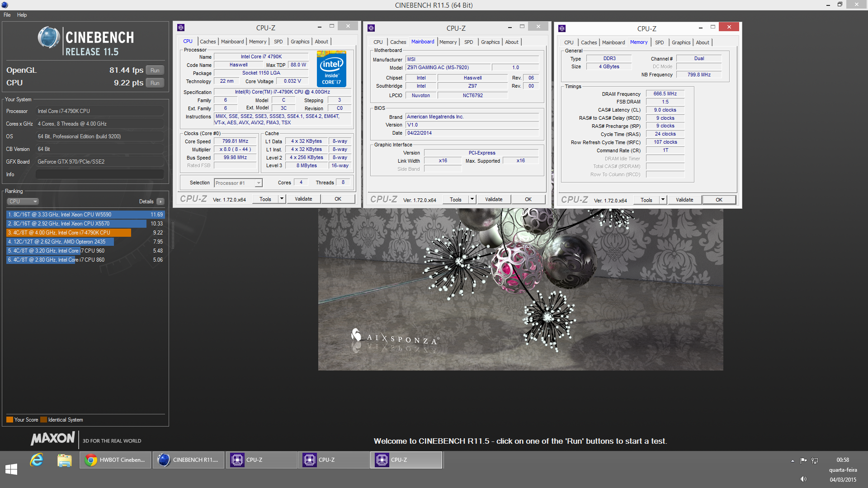868x488 pixels.
Task: Click the rendered scene preview image
Action: click(x=520, y=289)
